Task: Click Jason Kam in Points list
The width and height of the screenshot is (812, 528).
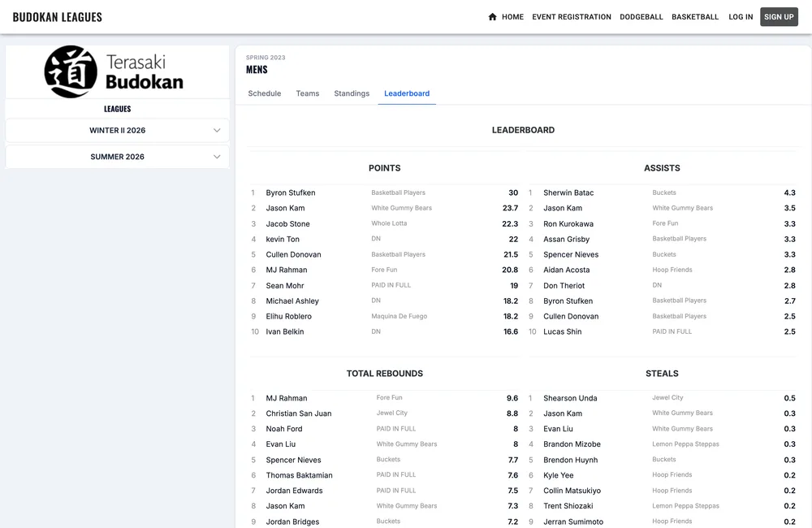Action: click(285, 208)
